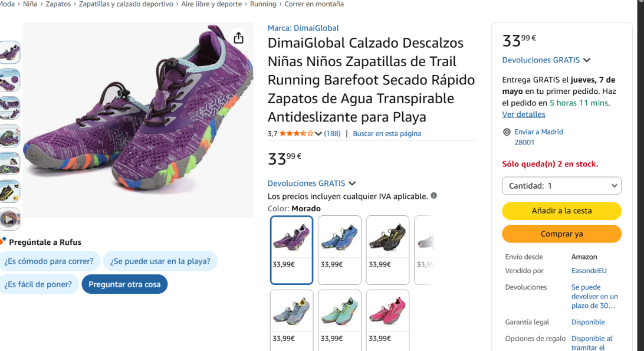Select the turquoise shoe color option
The height and width of the screenshot is (351, 644).
tap(339, 311)
